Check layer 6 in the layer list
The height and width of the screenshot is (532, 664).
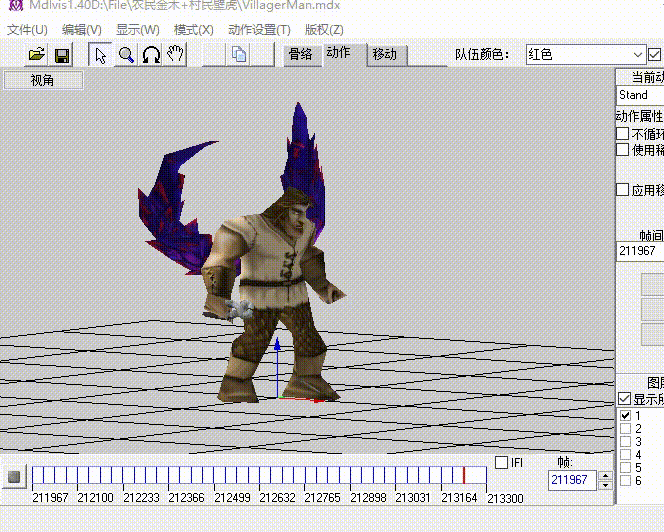(625, 481)
